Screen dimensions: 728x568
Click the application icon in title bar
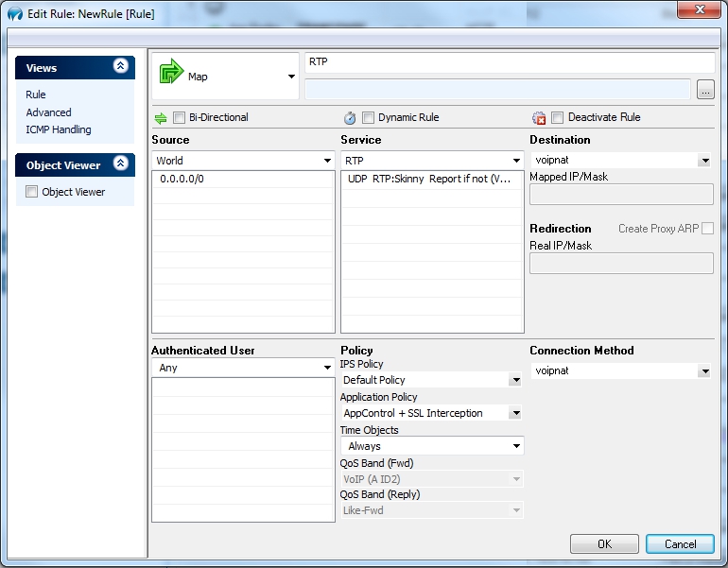(15, 13)
